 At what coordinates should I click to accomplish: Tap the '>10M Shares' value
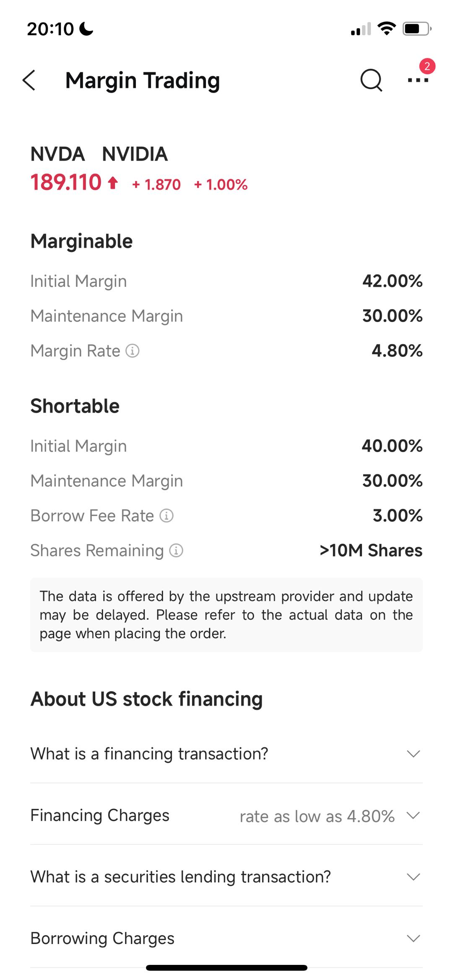coord(371,550)
